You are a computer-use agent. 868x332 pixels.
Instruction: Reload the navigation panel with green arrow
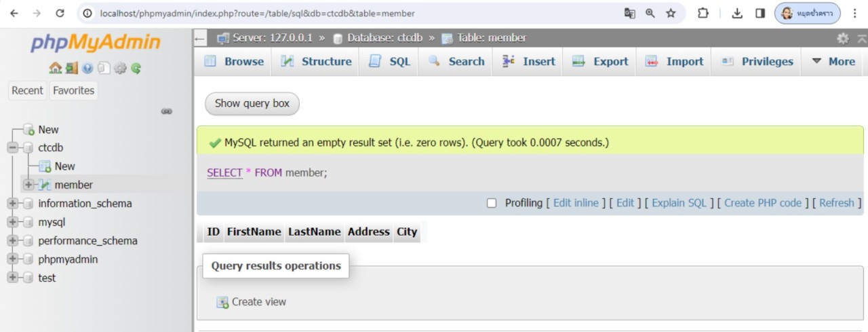click(x=136, y=68)
